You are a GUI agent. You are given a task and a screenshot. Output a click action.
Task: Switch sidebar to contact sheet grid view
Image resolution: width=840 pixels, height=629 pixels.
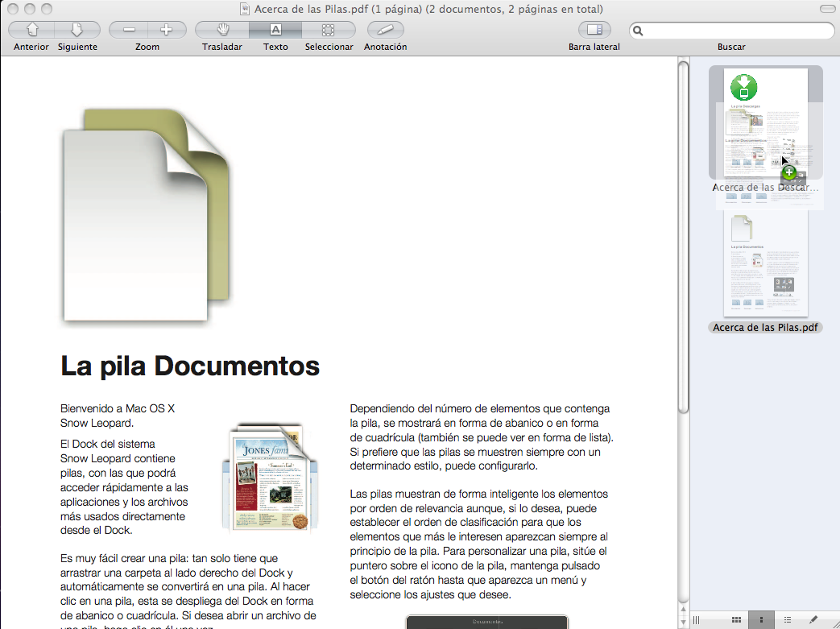[737, 620]
